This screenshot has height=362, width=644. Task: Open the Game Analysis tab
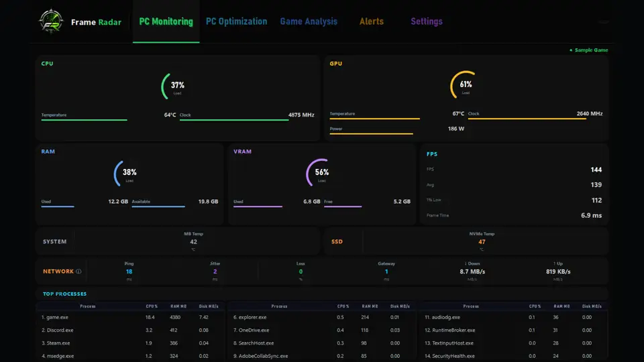309,21
